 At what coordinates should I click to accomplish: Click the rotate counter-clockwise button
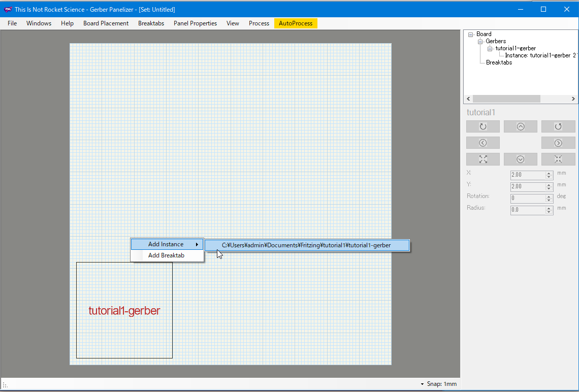tap(558, 126)
